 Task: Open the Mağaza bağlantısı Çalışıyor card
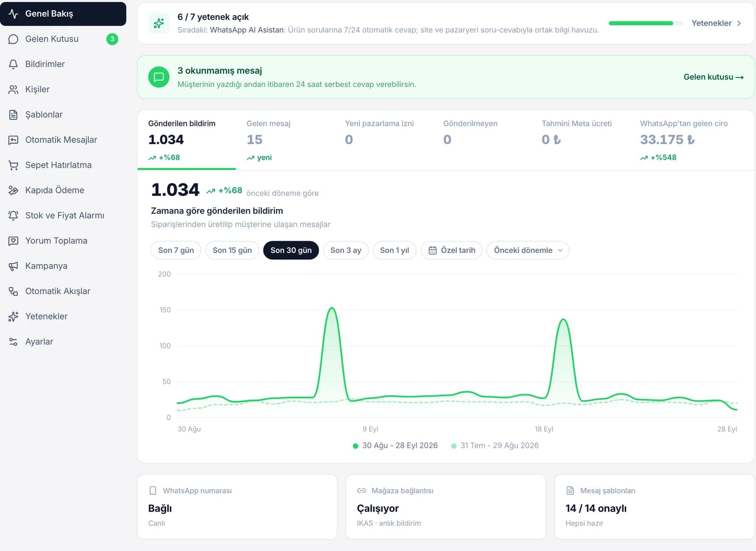click(x=446, y=507)
